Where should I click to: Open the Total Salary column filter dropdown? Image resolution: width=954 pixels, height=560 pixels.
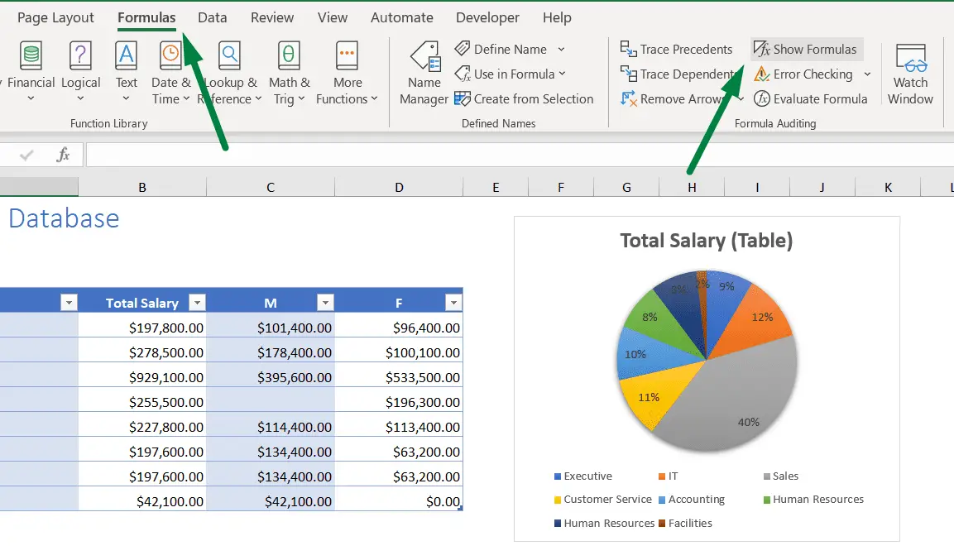coord(197,302)
